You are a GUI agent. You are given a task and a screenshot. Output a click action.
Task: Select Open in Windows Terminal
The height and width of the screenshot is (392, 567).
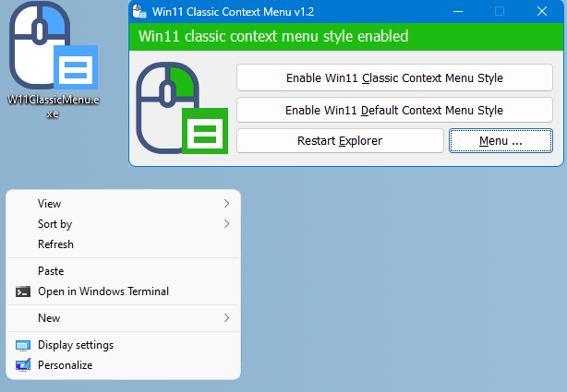(x=124, y=291)
